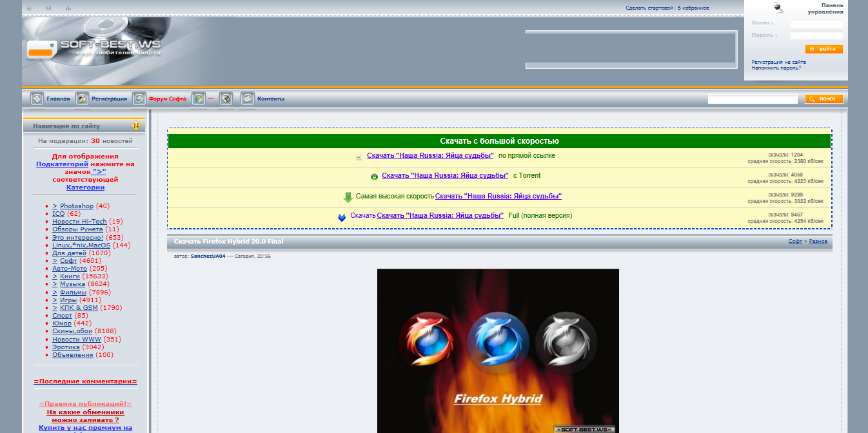Open the Новости WWW category
The width and height of the screenshot is (868, 433).
[x=77, y=340]
